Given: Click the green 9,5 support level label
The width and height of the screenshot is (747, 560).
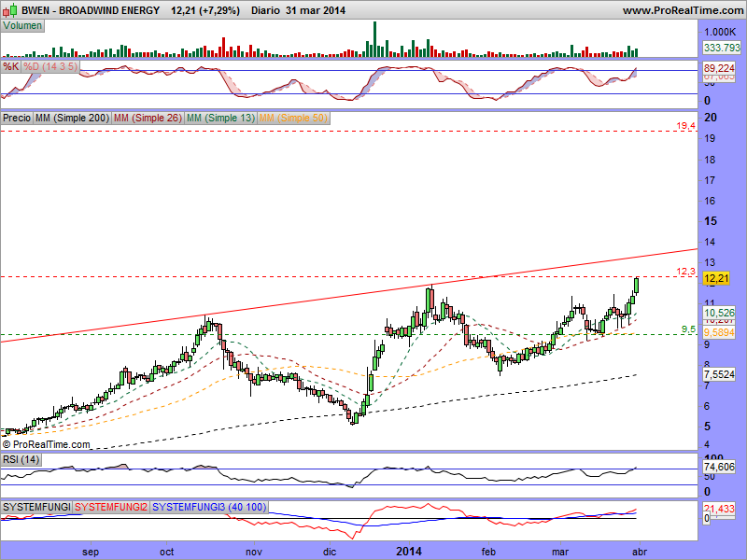Looking at the screenshot, I should pyautogui.click(x=688, y=329).
